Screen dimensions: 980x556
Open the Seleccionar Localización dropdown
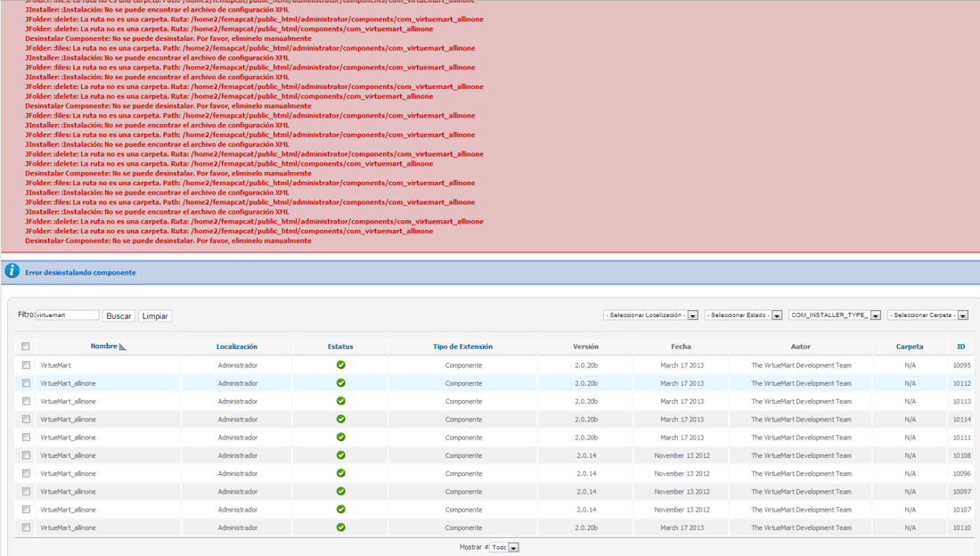point(650,315)
